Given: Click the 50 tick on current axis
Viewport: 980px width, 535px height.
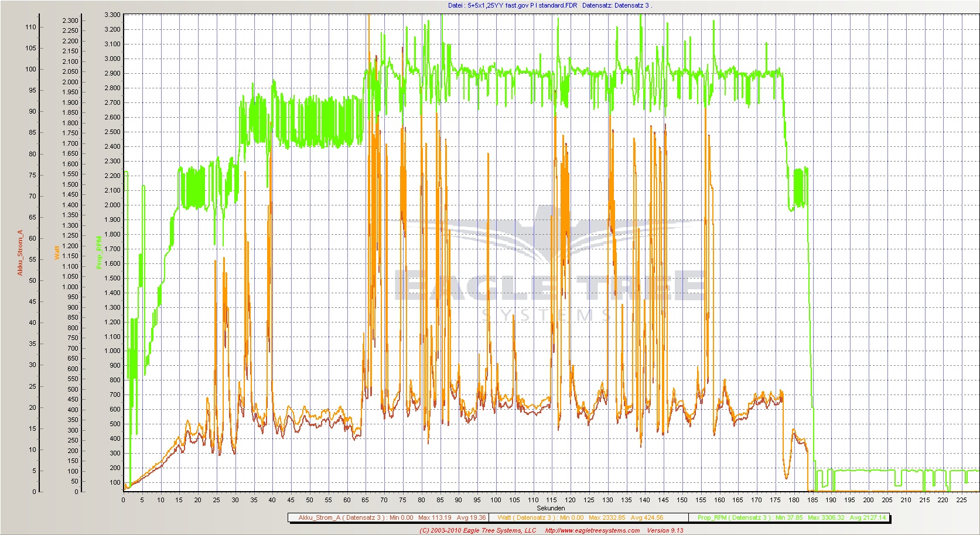Looking at the screenshot, I should (x=32, y=280).
